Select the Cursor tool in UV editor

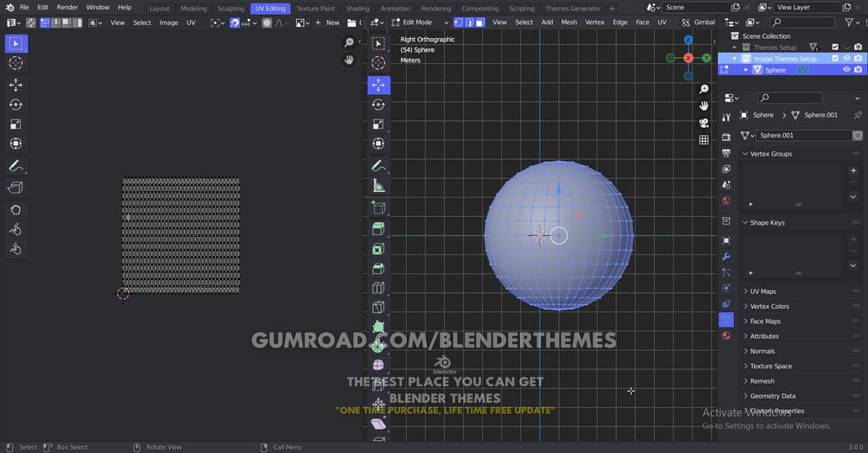16,63
